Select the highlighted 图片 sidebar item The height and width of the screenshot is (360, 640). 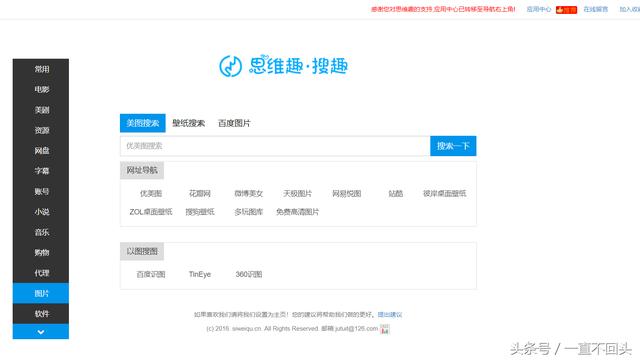41,293
